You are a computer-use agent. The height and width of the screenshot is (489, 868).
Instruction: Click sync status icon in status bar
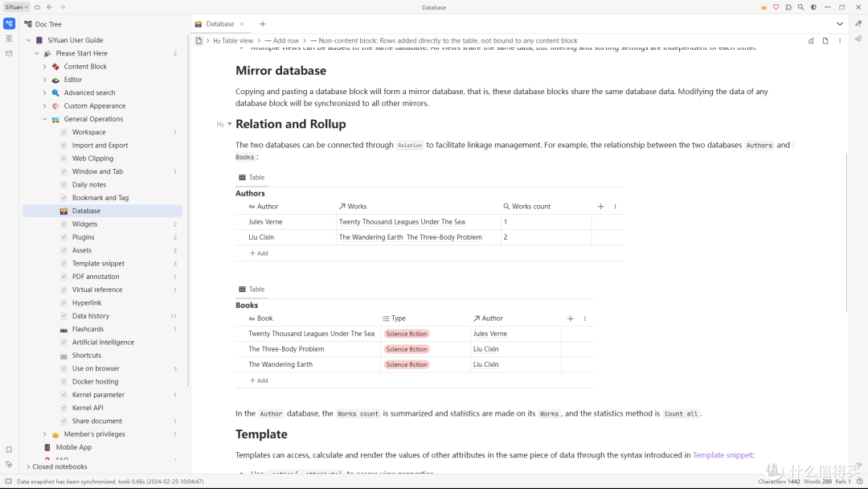pyautogui.click(x=8, y=482)
